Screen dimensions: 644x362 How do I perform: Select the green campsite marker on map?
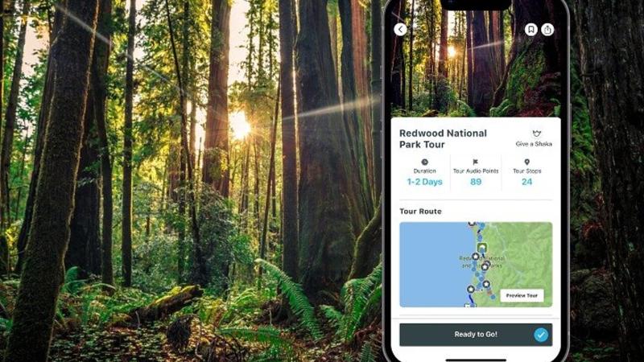(x=482, y=248)
